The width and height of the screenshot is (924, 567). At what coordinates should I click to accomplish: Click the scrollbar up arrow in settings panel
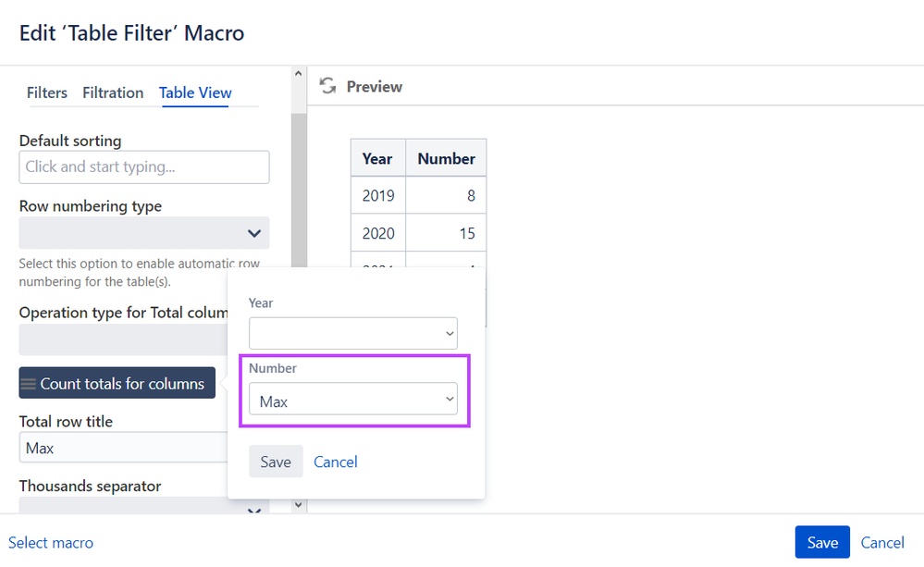[x=298, y=74]
